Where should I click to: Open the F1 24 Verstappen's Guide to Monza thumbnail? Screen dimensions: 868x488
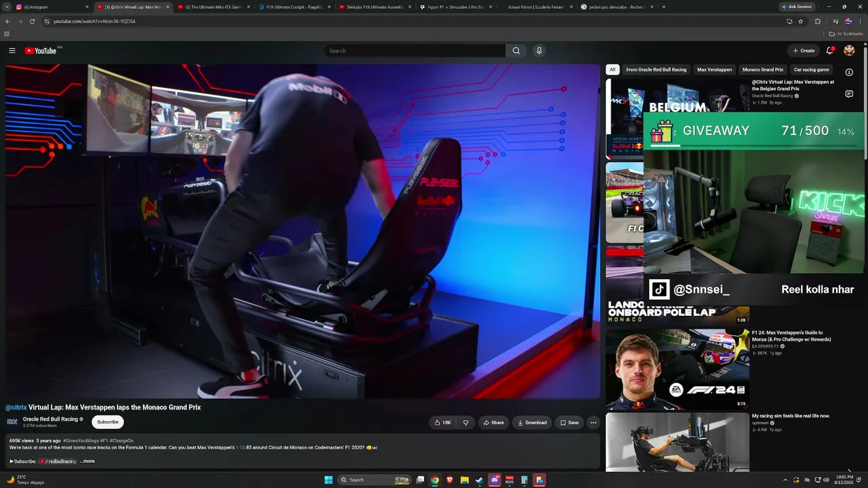click(x=677, y=369)
